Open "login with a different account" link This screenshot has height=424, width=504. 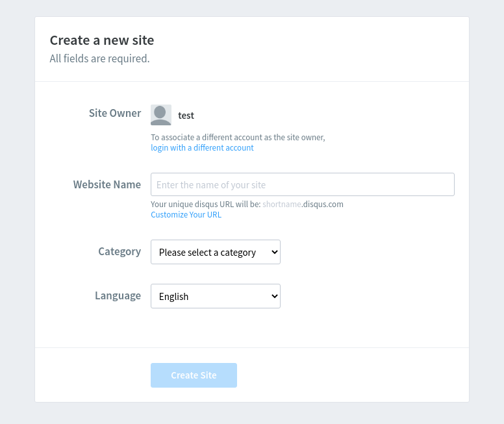coord(202,147)
